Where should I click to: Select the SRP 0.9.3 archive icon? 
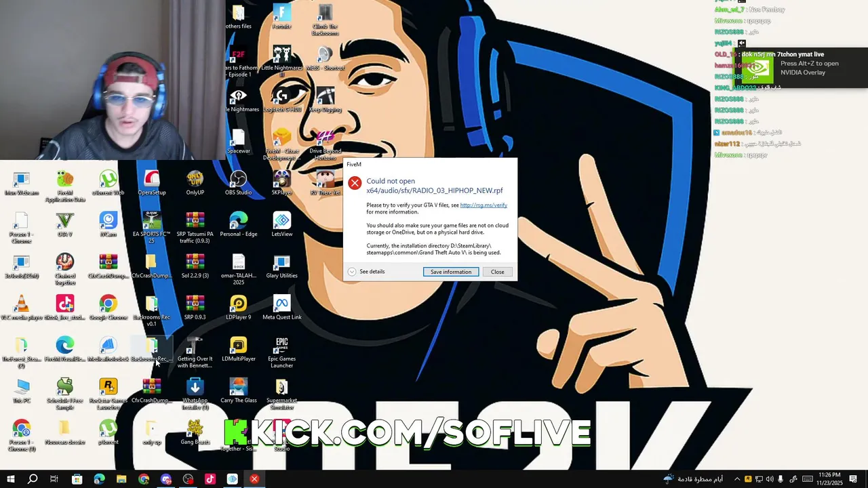coord(195,308)
